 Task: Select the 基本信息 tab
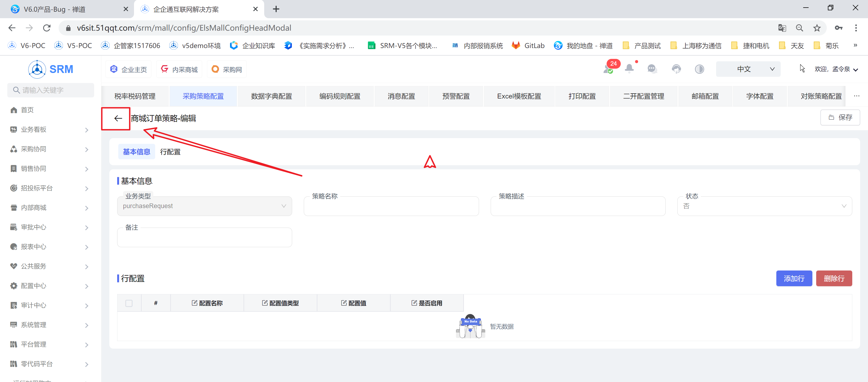(x=136, y=152)
